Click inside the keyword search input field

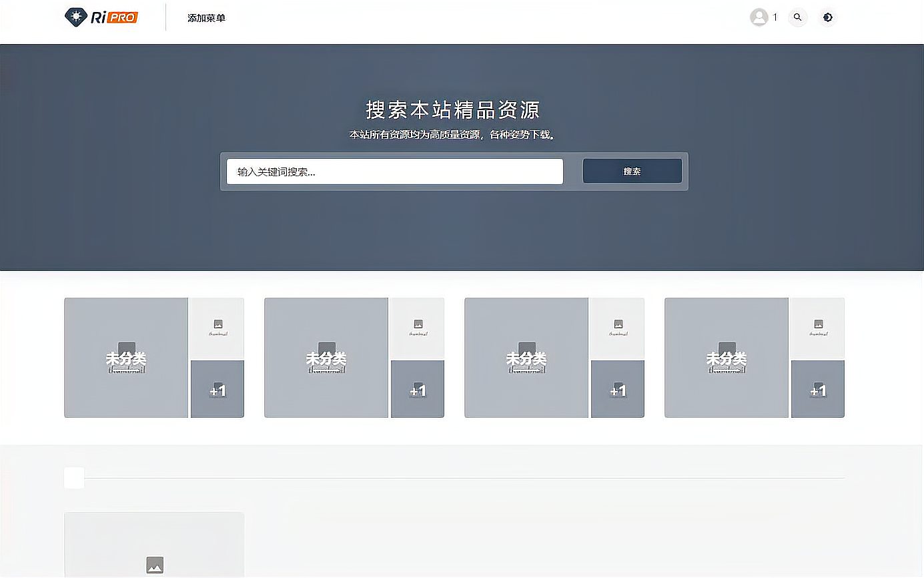click(394, 171)
